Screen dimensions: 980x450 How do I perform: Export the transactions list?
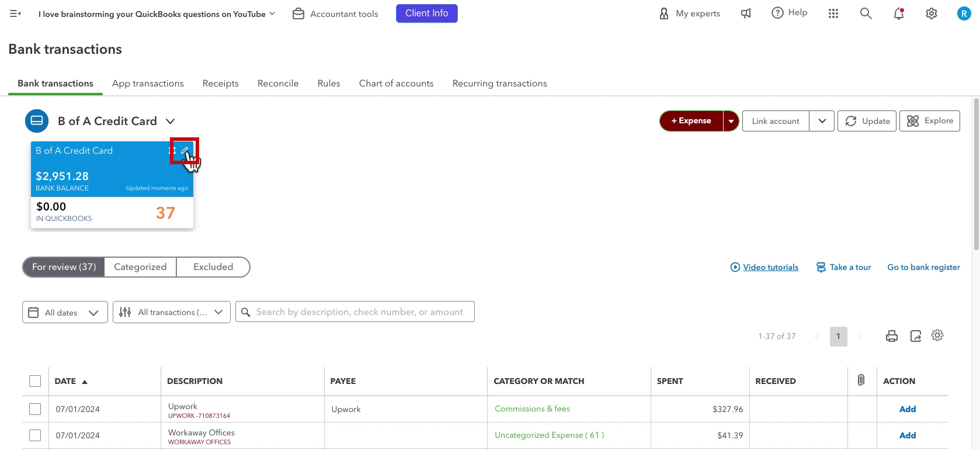[x=915, y=336]
